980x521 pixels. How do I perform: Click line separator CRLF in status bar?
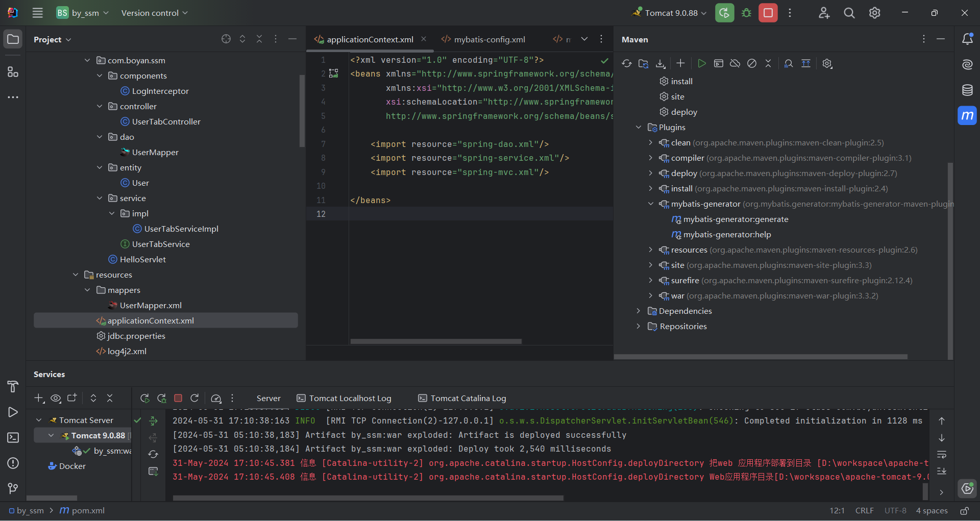point(864,511)
